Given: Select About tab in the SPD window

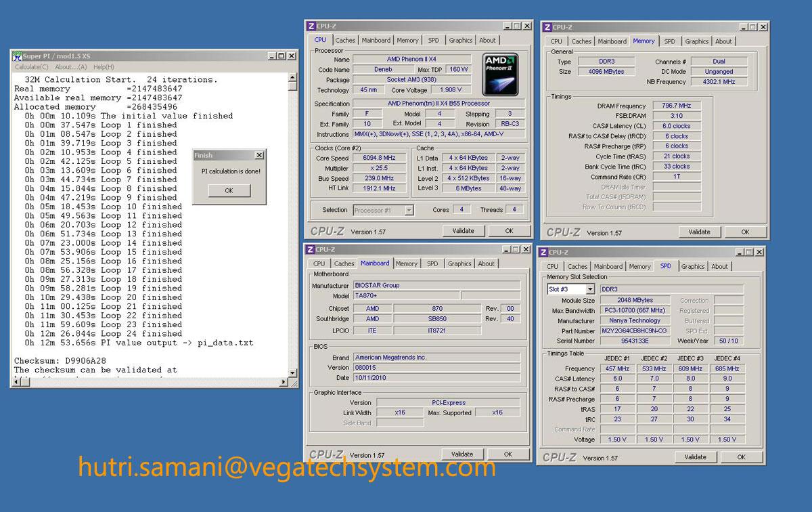Looking at the screenshot, I should point(720,267).
